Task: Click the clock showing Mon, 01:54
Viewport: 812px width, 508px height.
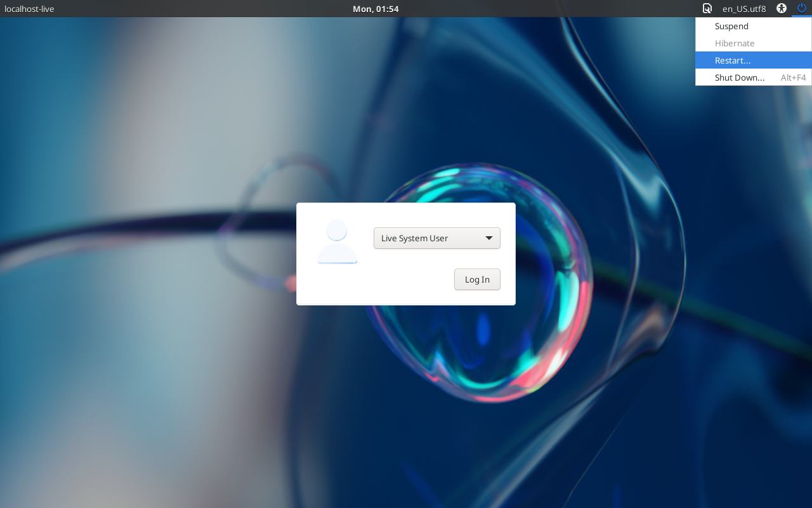Action: (x=376, y=9)
